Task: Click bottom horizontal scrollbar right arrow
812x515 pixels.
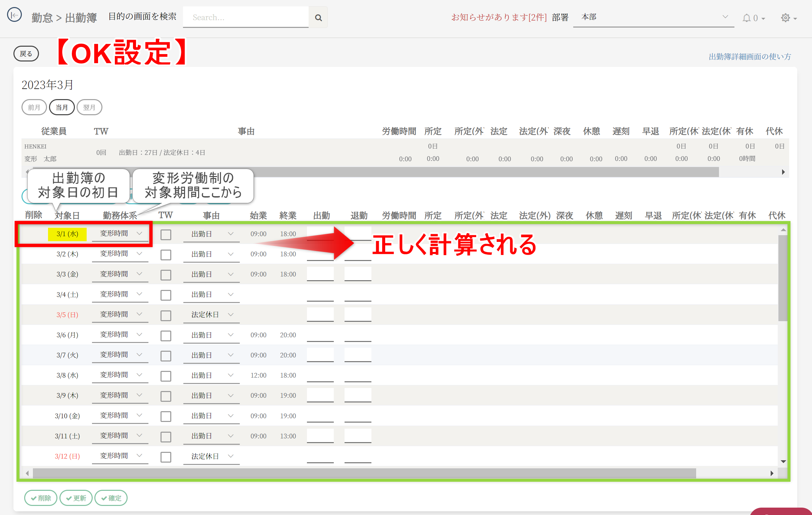Action: tap(772, 473)
